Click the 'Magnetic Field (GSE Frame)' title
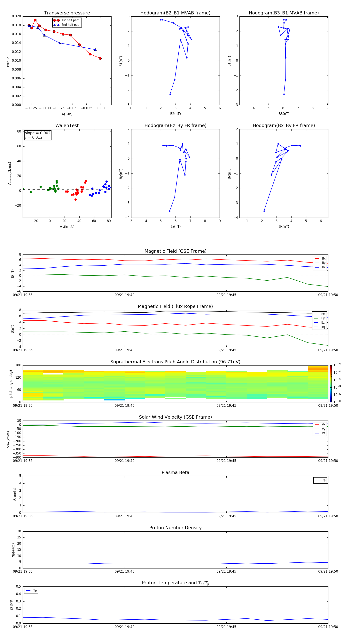Screen dimensions: 351x644 point(175,251)
